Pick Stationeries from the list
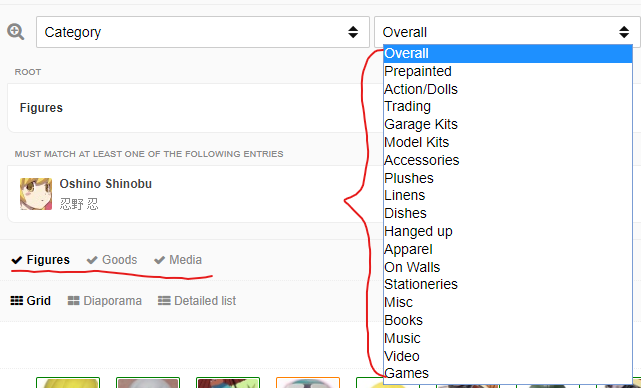 (x=508, y=284)
